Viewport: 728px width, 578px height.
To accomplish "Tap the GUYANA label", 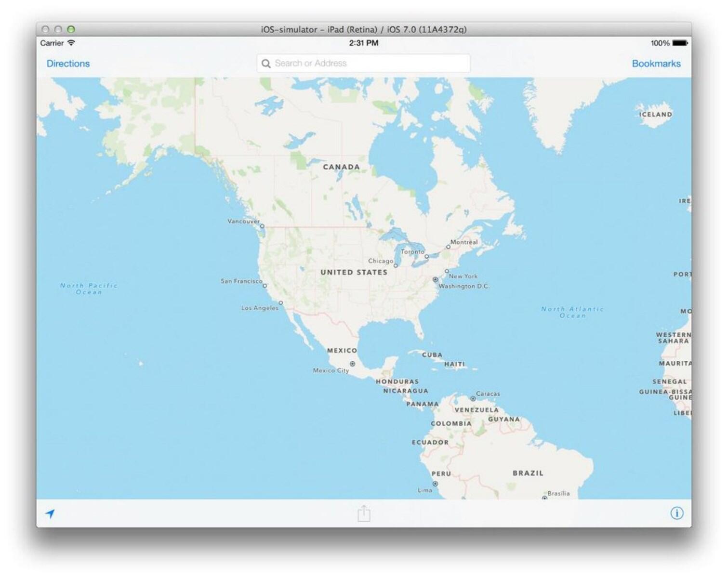I will pos(504,419).
